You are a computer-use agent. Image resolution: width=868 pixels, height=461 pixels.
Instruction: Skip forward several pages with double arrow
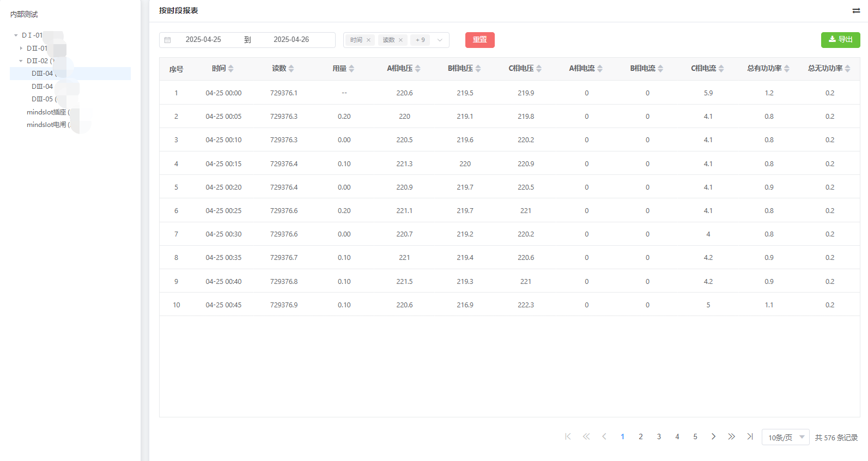[731, 436]
